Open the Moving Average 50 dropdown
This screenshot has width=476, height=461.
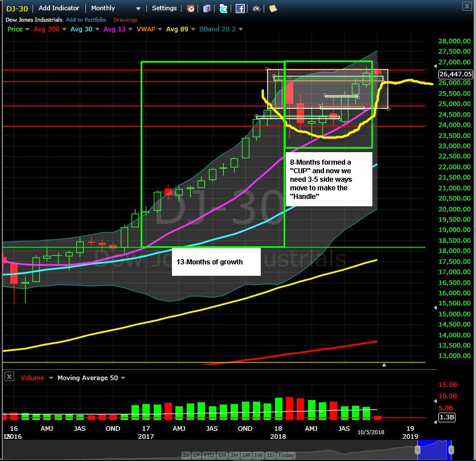click(123, 378)
